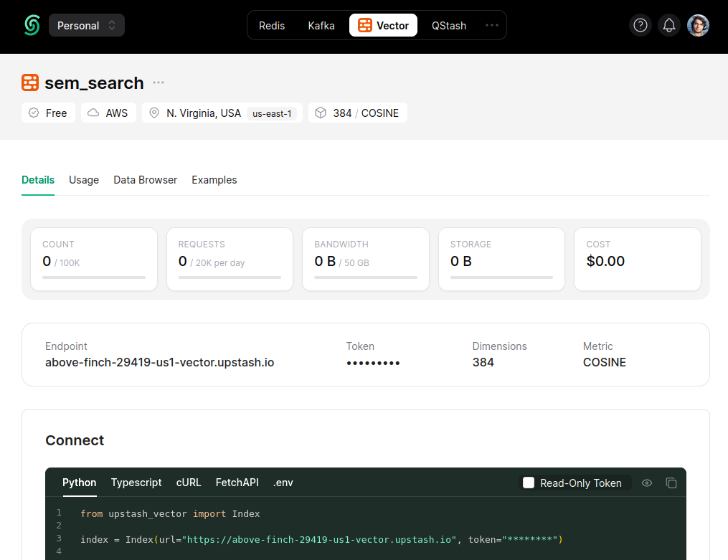Select the STORAGE metric card

(x=501, y=259)
